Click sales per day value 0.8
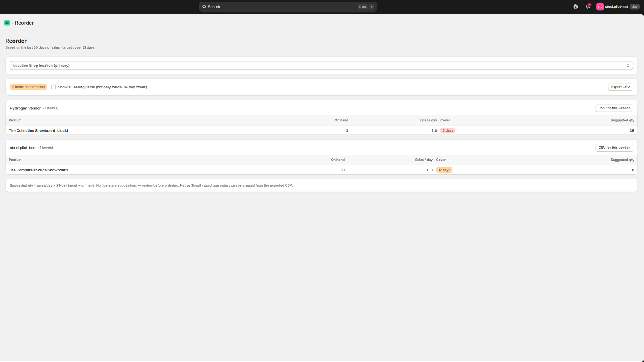Image resolution: width=644 pixels, height=362 pixels. (x=430, y=170)
